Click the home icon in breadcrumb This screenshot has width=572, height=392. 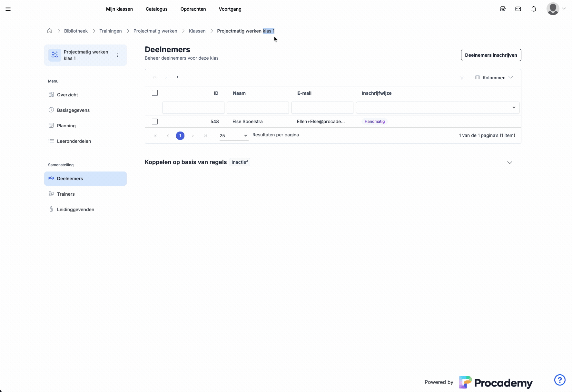pyautogui.click(x=50, y=31)
